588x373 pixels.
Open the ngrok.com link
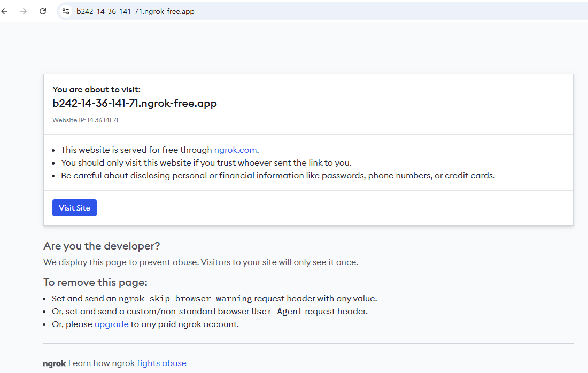(x=236, y=150)
